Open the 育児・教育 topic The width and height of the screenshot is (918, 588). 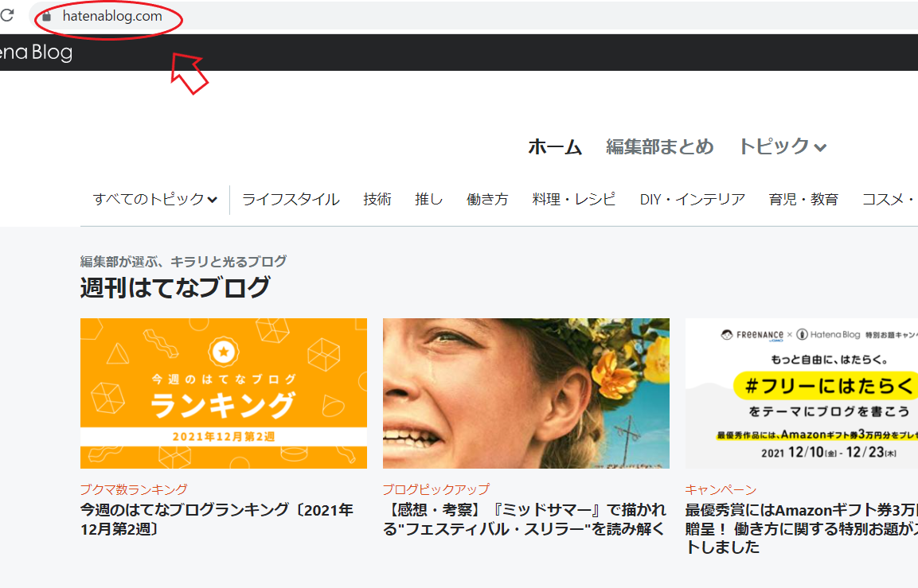[x=804, y=200]
